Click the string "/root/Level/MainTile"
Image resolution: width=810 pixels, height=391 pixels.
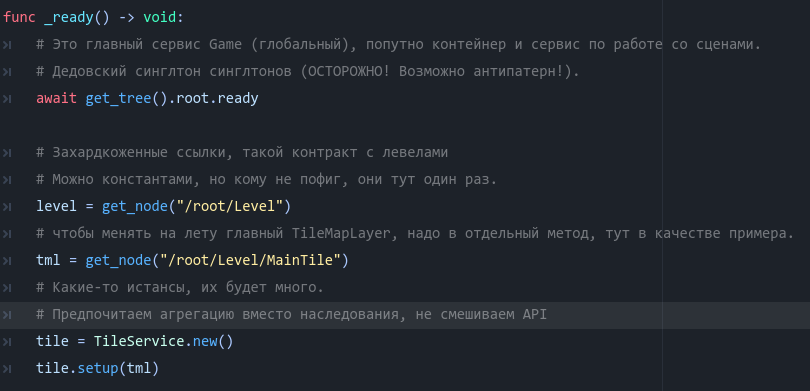(x=251, y=260)
